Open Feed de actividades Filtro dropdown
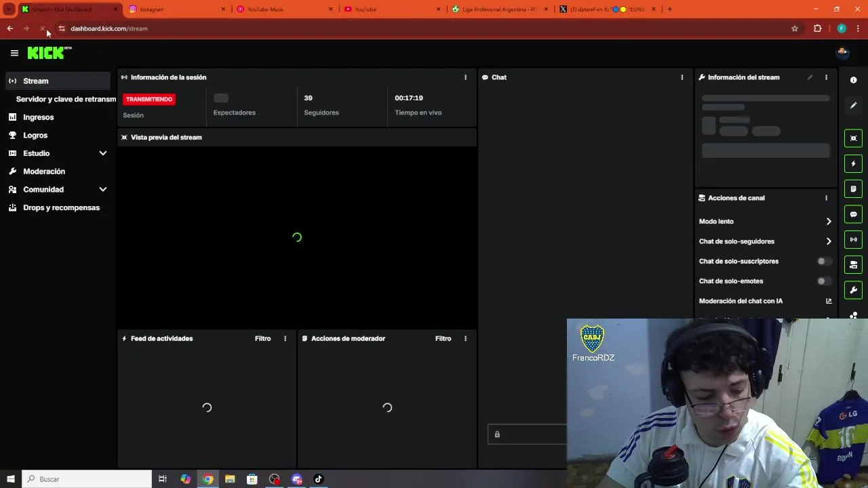Screen dimensions: 868x488 click(x=262, y=338)
